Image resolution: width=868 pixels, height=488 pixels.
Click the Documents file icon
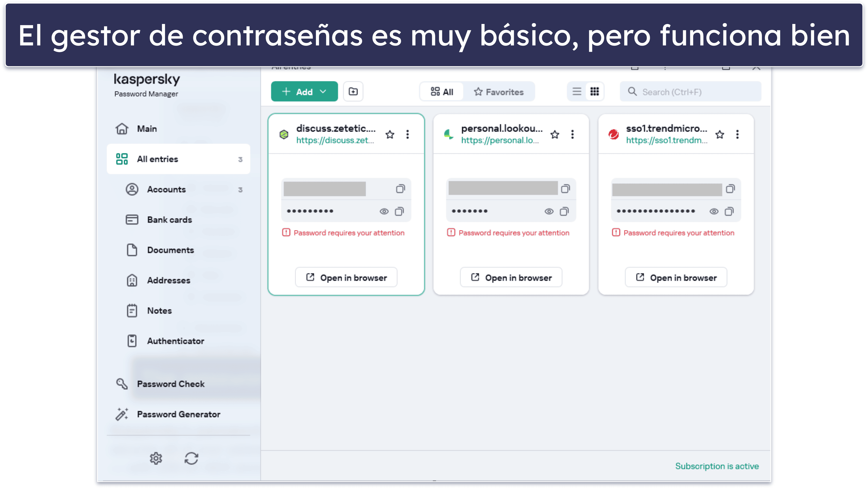132,250
